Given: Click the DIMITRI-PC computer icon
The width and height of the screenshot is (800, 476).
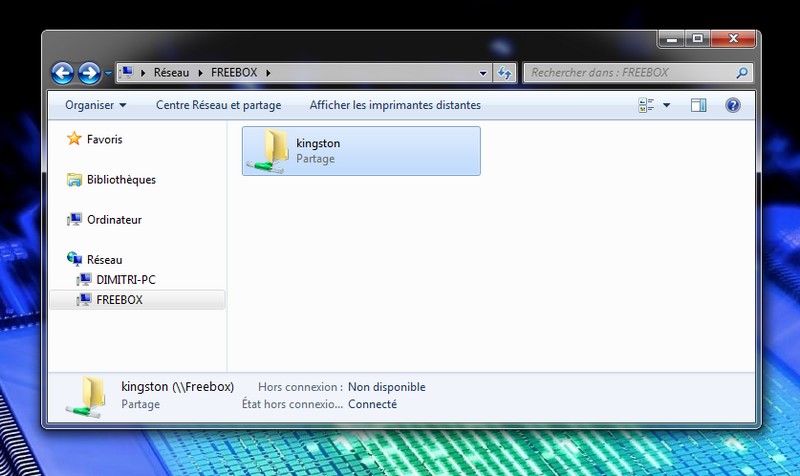Looking at the screenshot, I should (84, 280).
